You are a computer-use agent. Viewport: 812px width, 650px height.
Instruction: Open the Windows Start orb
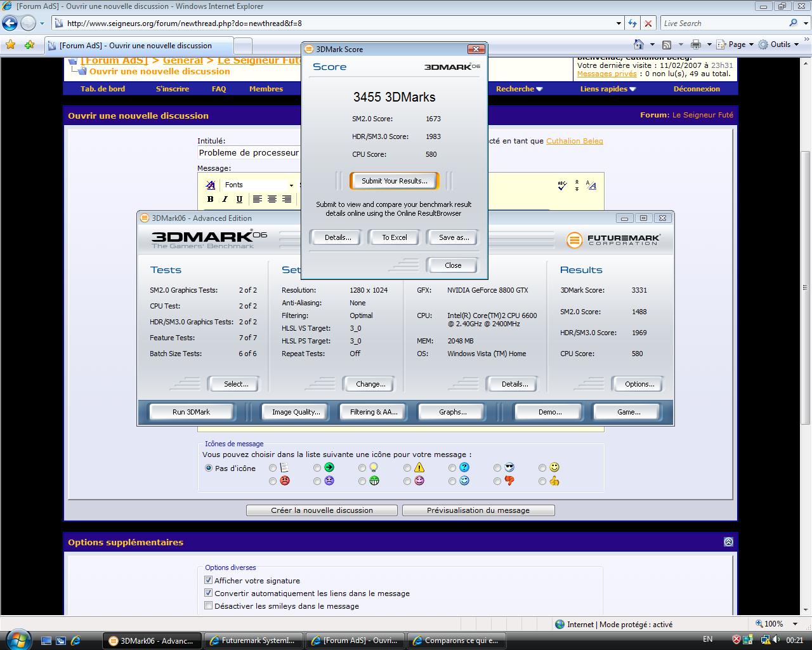click(x=17, y=639)
